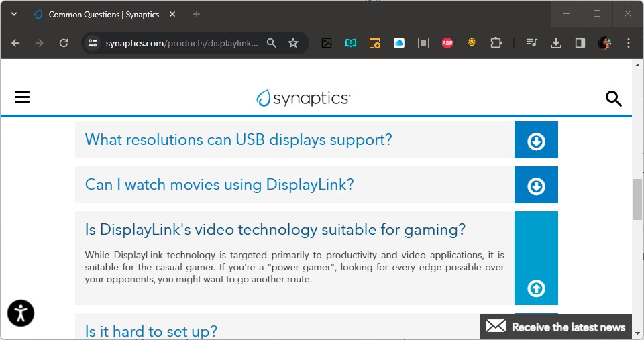Viewport: 644px width, 340px height.
Task: Open the browser downloads panel
Action: coord(556,43)
